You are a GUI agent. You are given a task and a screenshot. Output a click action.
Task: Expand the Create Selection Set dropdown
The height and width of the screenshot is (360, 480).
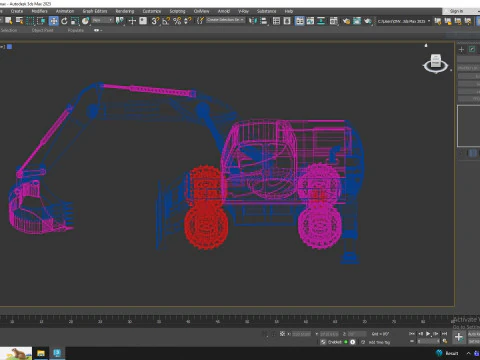(225, 20)
